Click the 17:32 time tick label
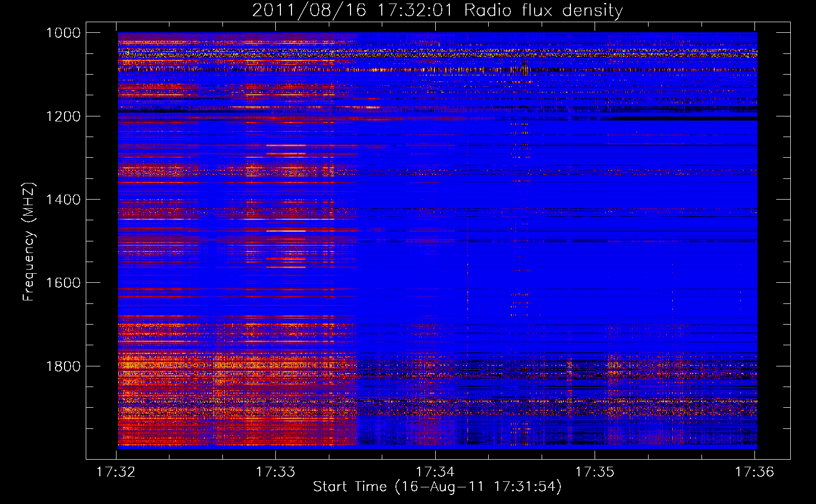 coord(116,472)
